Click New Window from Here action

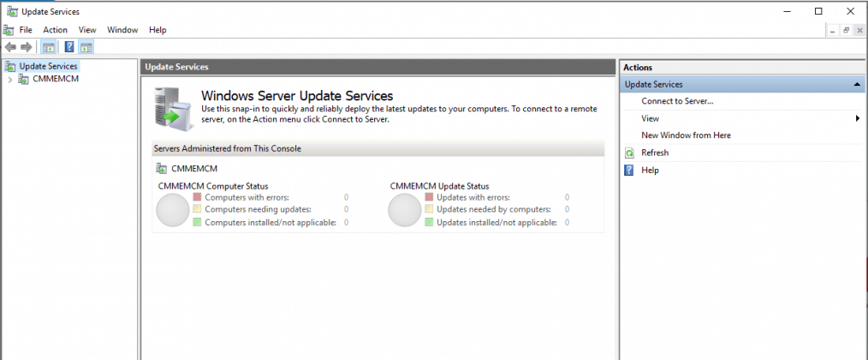[x=686, y=135]
